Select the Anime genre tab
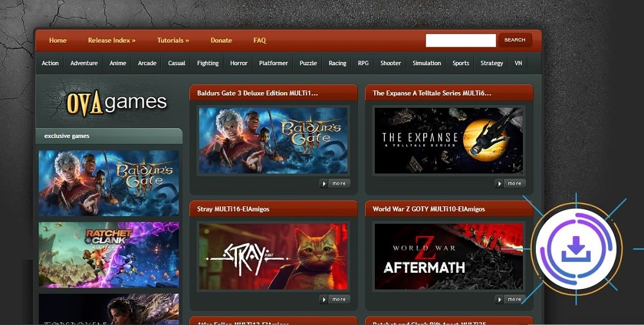The height and width of the screenshot is (325, 644). [x=117, y=63]
